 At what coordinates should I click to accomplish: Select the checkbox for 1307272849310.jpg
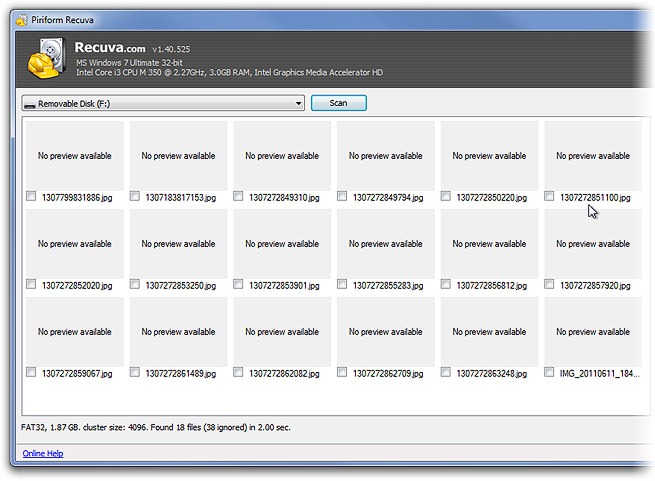[x=238, y=196]
